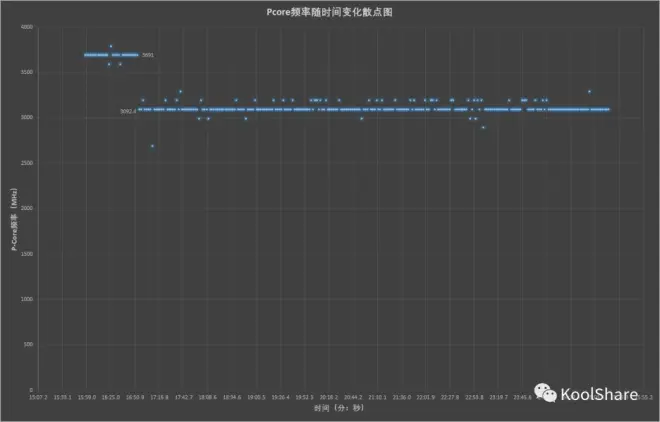This screenshot has height=422, width=660.
Task: Select the chart title "Pcore频率随时间变化散点图"
Action: pos(331,11)
